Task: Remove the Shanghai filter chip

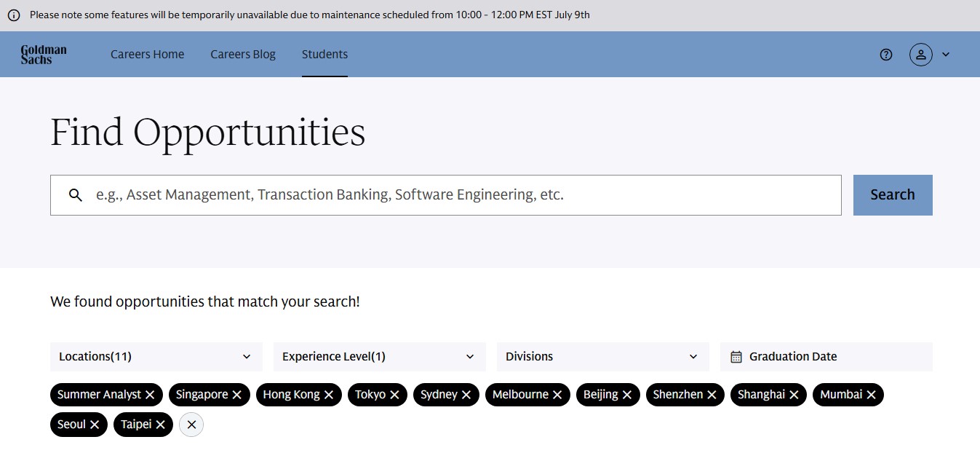Action: [794, 395]
